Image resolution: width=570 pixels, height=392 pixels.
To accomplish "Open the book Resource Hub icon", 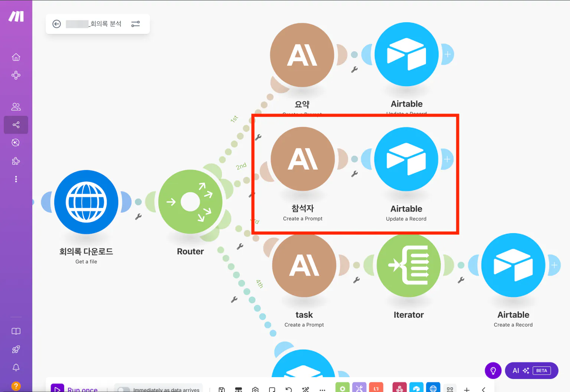I will pos(16,331).
